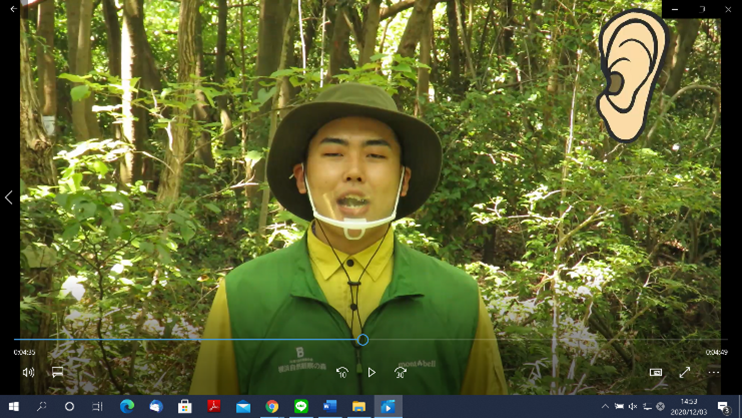Open taskbar search
Image resolution: width=742 pixels, height=418 pixels.
click(x=41, y=407)
